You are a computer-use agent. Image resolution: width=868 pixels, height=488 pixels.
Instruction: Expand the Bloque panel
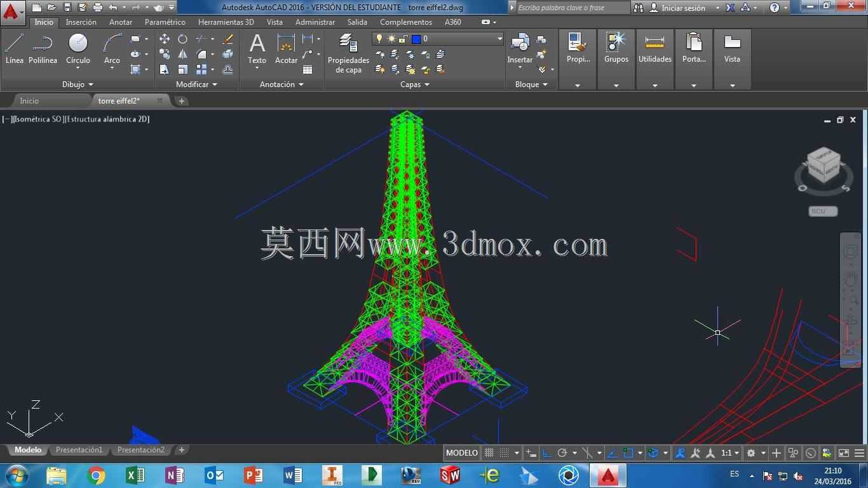(531, 84)
